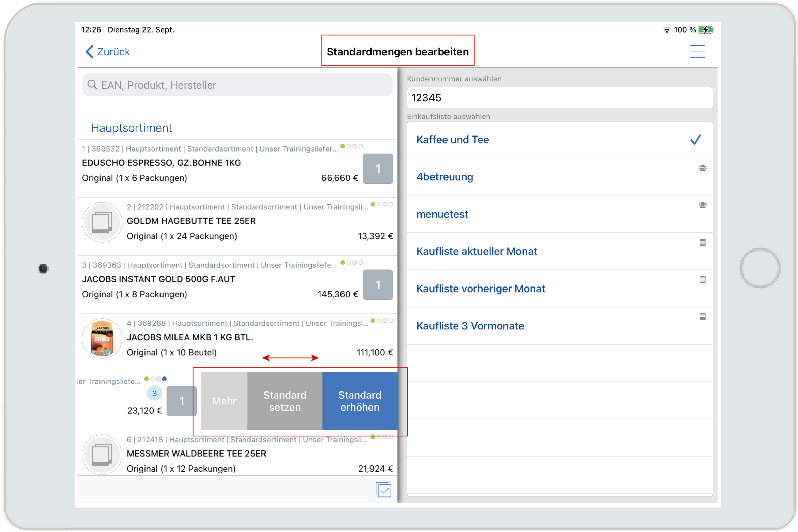Click the search magnifier icon
The width and height of the screenshot is (798, 532).
point(92,84)
